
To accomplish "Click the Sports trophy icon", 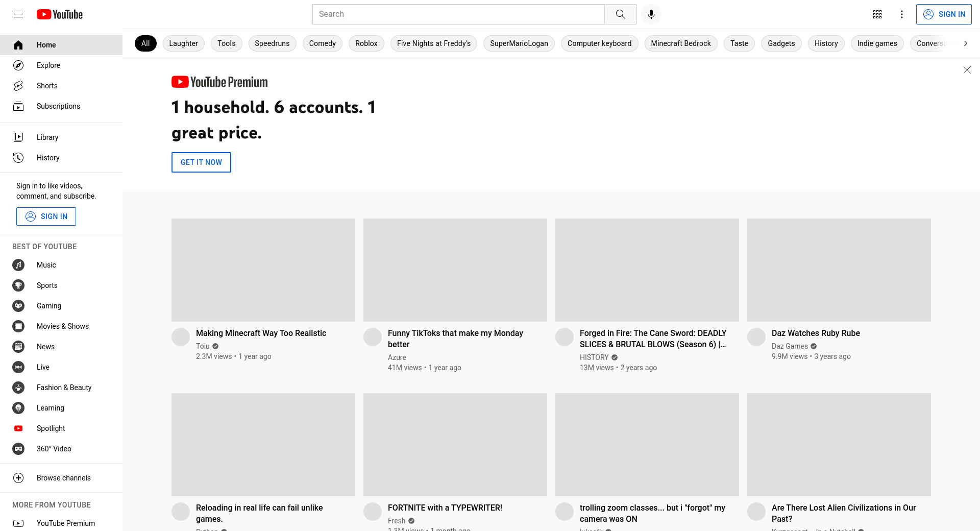I will 18,285.
